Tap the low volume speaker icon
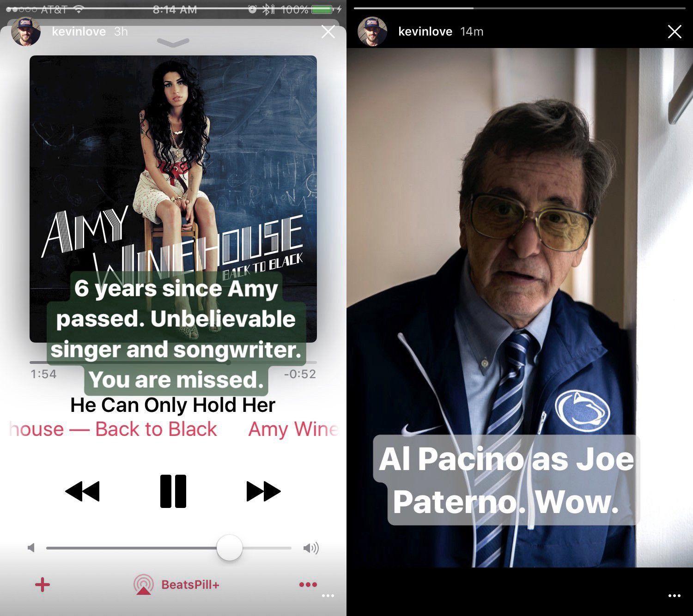 (x=31, y=548)
